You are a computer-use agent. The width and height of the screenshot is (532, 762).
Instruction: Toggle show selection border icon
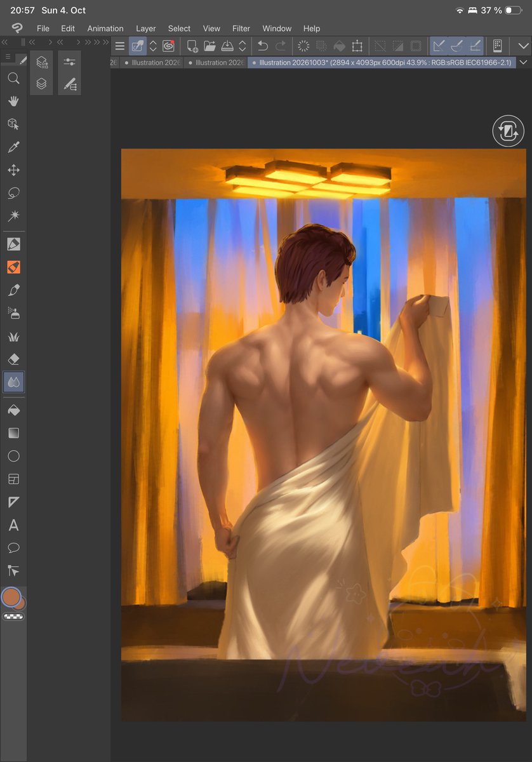416,46
